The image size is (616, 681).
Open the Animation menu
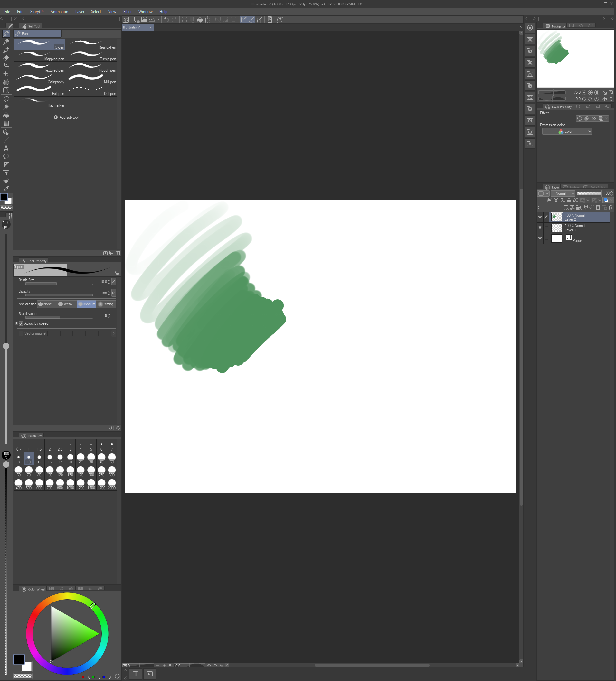(60, 12)
